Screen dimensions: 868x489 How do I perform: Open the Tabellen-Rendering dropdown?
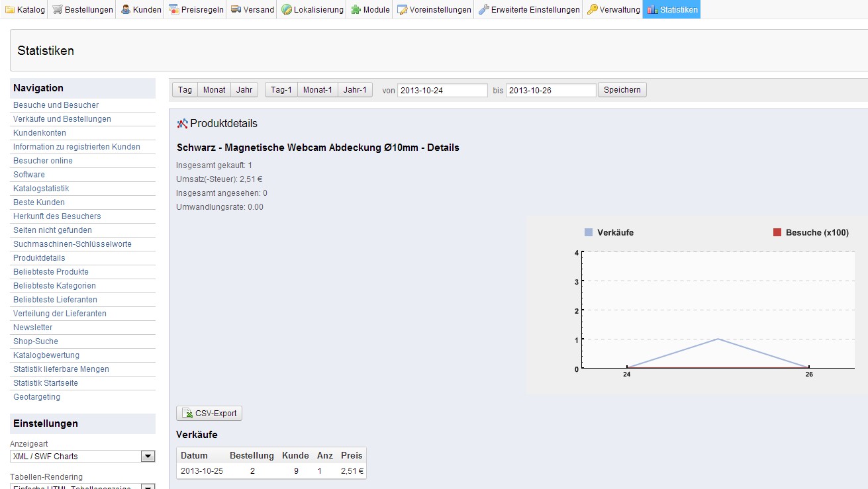83,486
